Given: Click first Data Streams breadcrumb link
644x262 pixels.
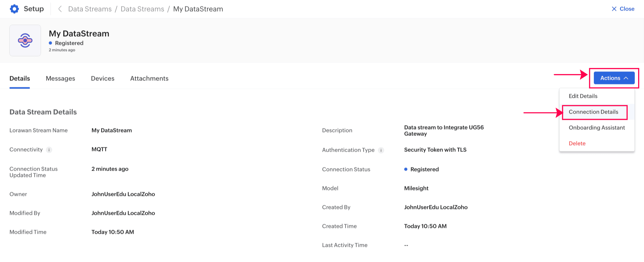Looking at the screenshot, I should (x=90, y=9).
